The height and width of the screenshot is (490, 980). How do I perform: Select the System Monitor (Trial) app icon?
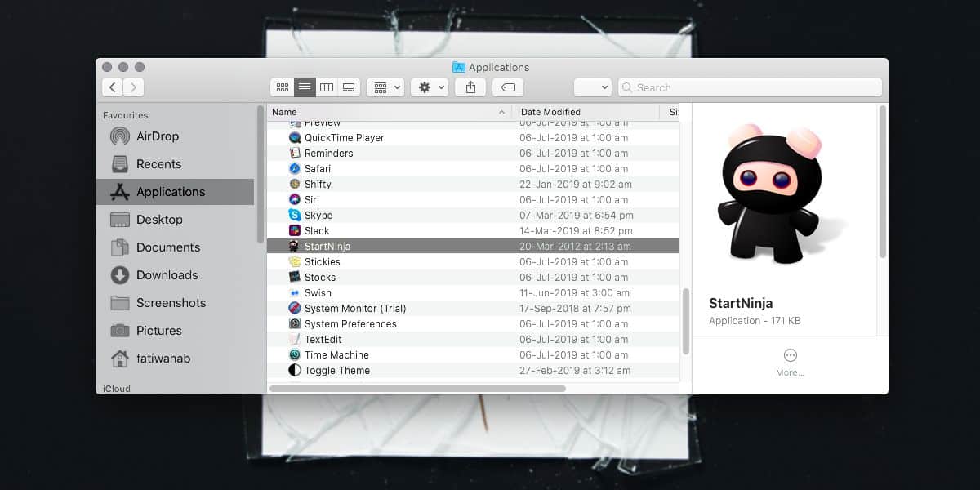click(x=295, y=309)
